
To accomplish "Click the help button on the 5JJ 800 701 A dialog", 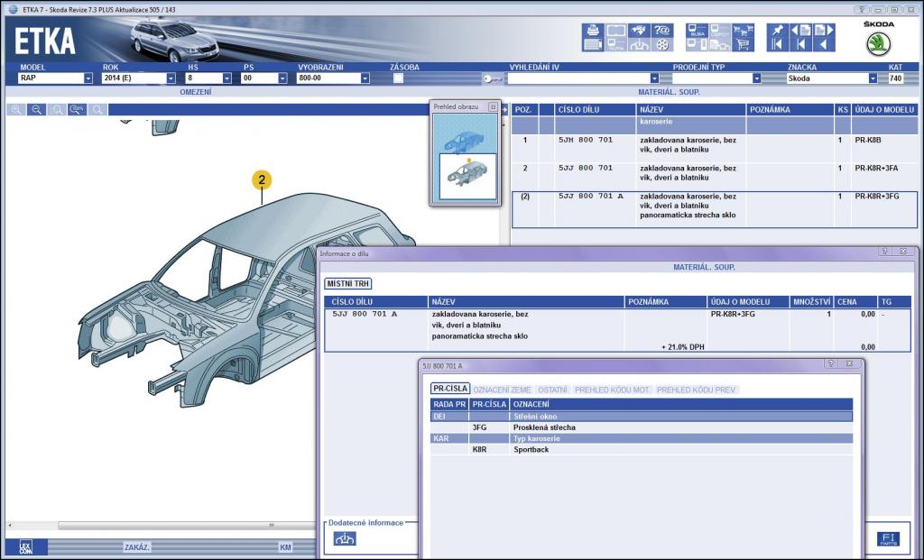I will (831, 364).
